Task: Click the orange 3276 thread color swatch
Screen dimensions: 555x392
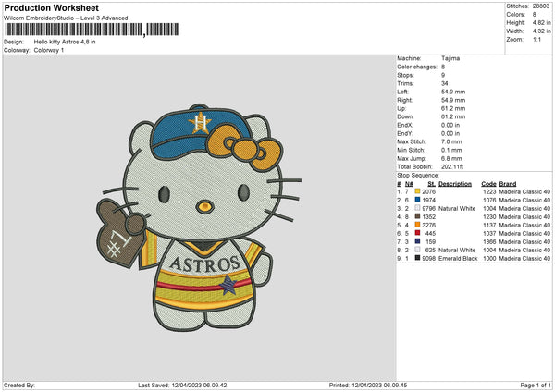Action: [x=418, y=225]
